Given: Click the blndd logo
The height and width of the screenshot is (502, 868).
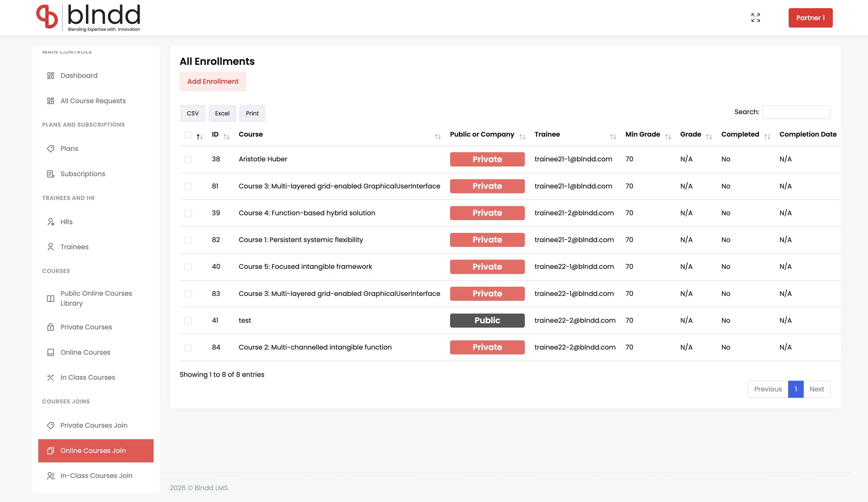Looking at the screenshot, I should click(88, 18).
